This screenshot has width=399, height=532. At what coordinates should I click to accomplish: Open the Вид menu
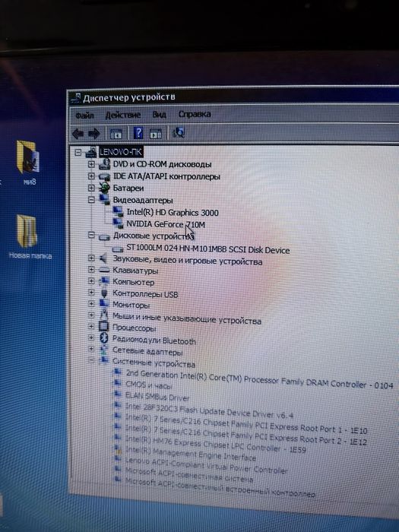click(159, 114)
